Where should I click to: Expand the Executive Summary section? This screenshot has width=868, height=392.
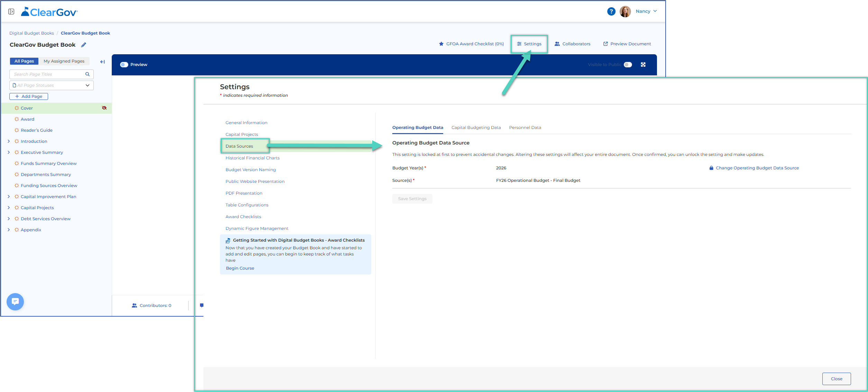tap(9, 152)
